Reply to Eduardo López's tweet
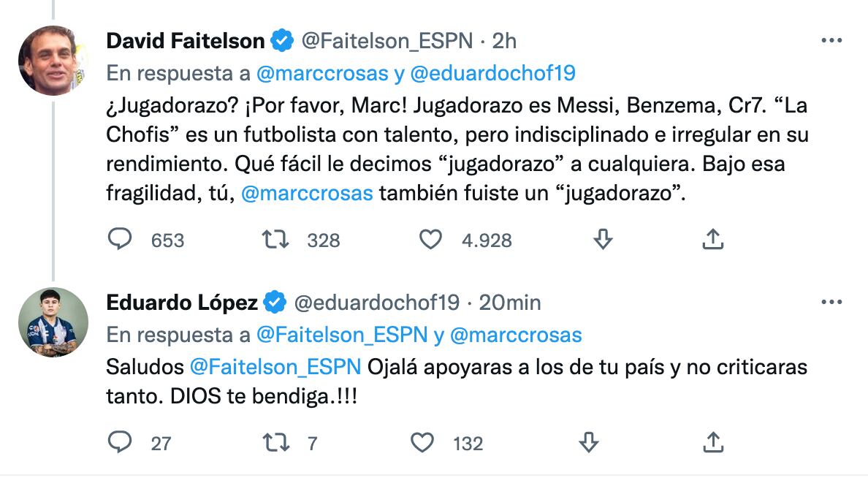Viewport: 868px width, 478px height. pyautogui.click(x=120, y=442)
